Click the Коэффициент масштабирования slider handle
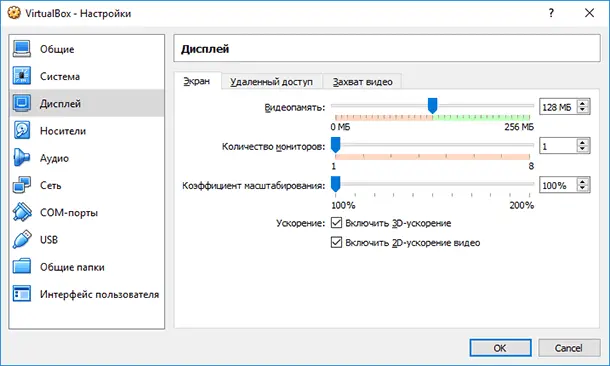Image resolution: width=610 pixels, height=366 pixels. (x=335, y=184)
